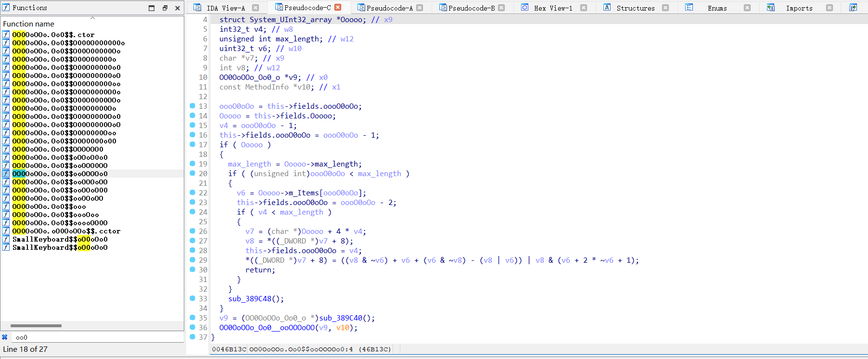Click the Functions panel title icon
This screenshot has height=359, width=868.
(6, 8)
